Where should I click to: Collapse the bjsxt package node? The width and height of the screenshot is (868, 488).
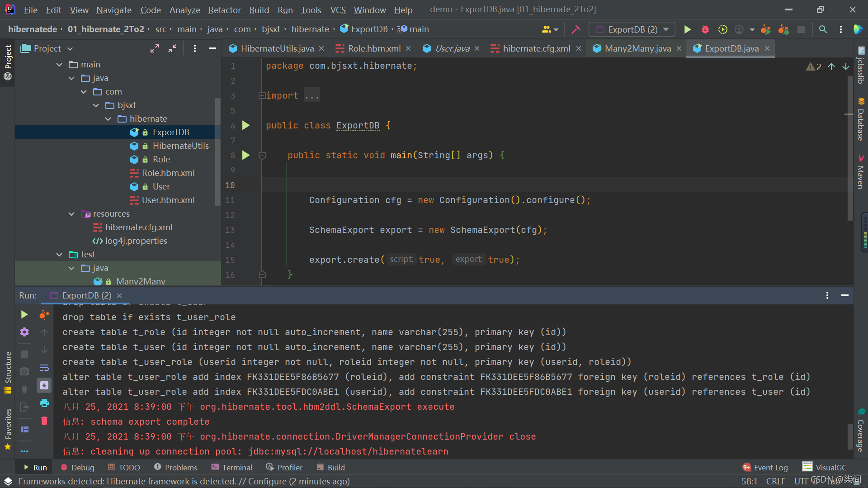pyautogui.click(x=96, y=105)
